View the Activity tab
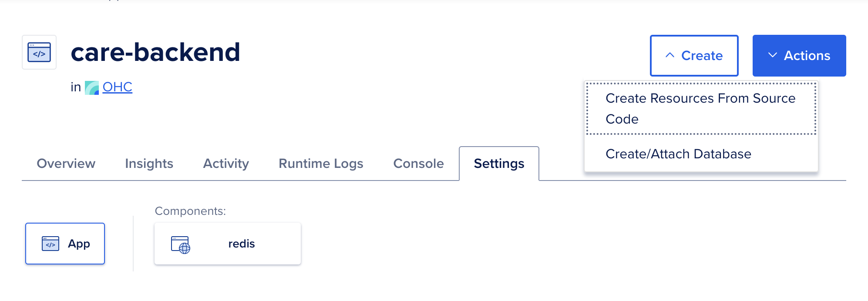The height and width of the screenshot is (301, 868). [x=225, y=164]
